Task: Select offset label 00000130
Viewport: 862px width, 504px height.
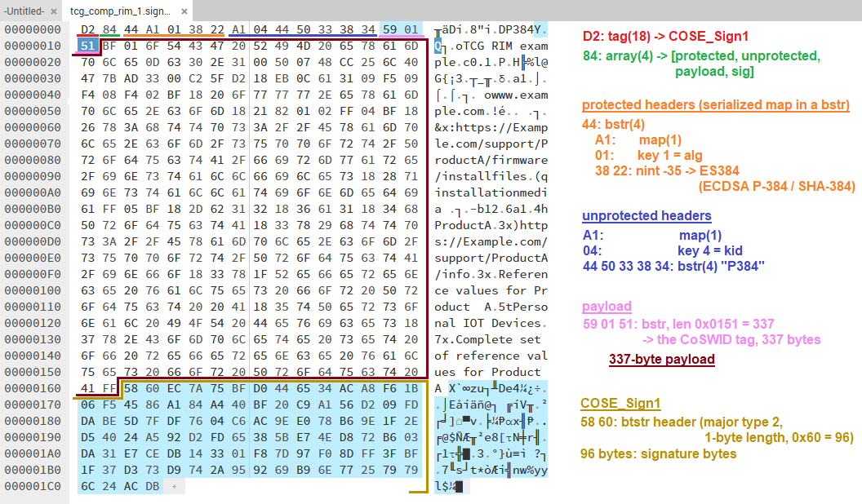Action: 33,339
